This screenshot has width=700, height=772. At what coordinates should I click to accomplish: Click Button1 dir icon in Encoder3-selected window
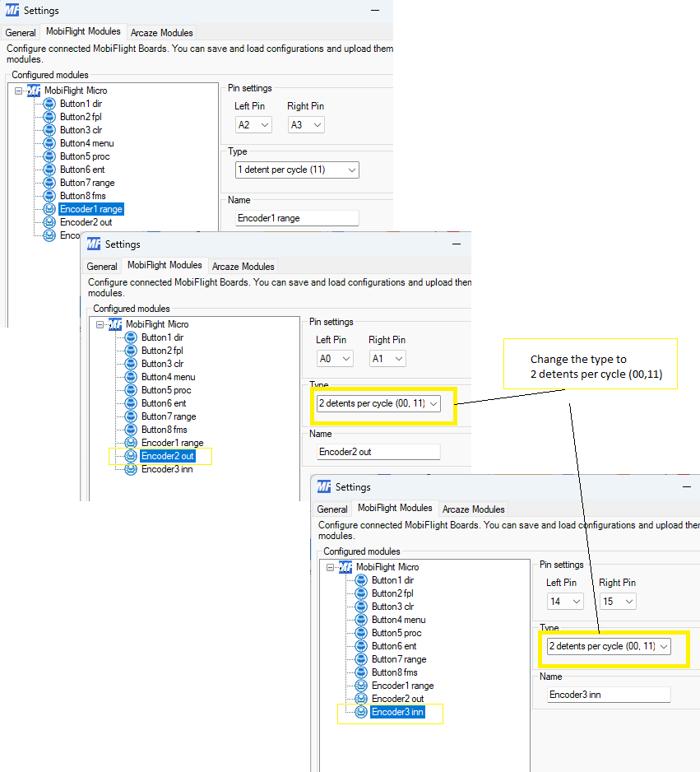361,580
